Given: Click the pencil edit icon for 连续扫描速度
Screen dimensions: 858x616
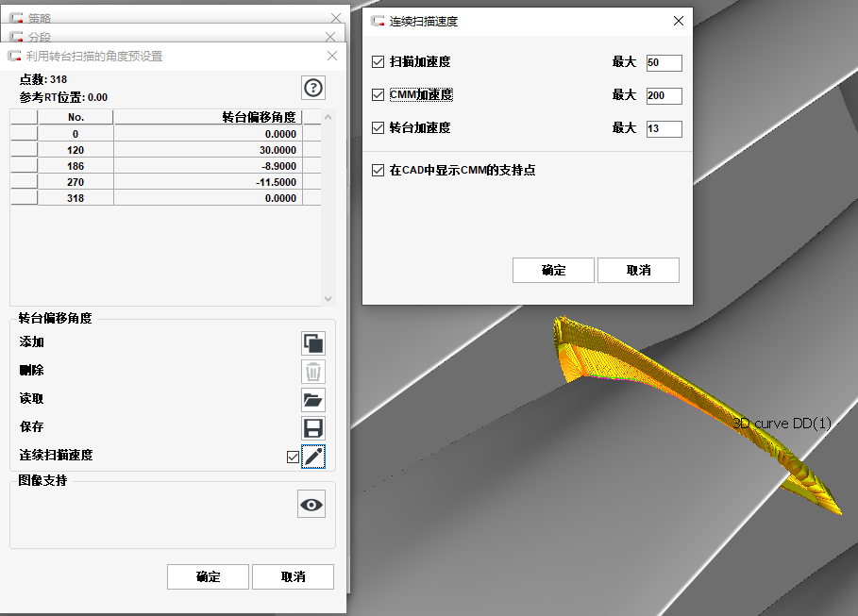Looking at the screenshot, I should (314, 457).
